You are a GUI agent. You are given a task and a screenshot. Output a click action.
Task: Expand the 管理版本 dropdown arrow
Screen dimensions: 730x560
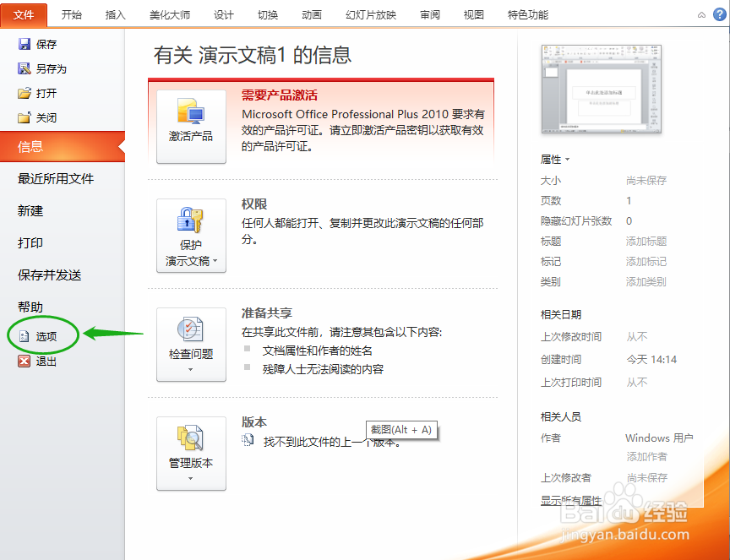click(190, 479)
